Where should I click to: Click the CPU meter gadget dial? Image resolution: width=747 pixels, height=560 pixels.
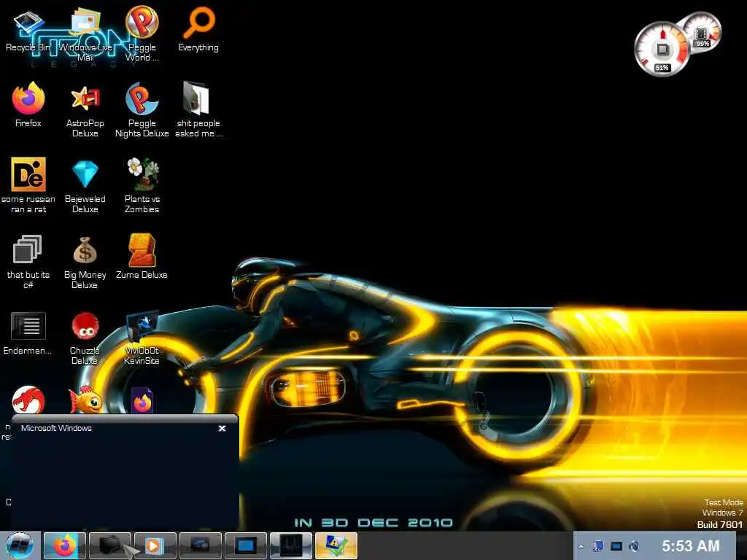pyautogui.click(x=661, y=49)
